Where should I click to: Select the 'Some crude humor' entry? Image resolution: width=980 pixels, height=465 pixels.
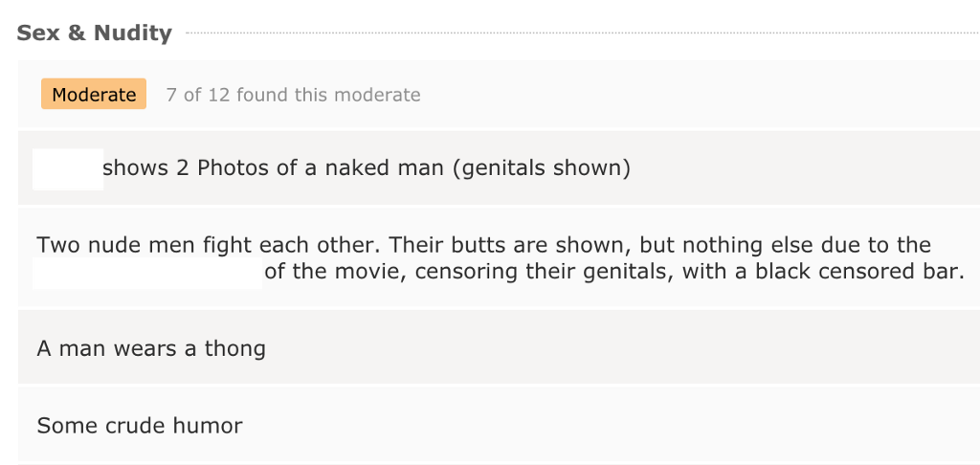point(499,425)
